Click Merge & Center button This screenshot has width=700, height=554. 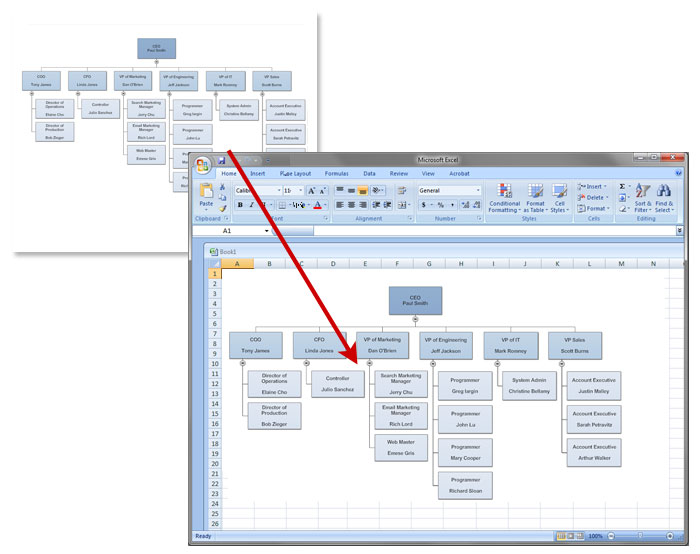coord(404,205)
